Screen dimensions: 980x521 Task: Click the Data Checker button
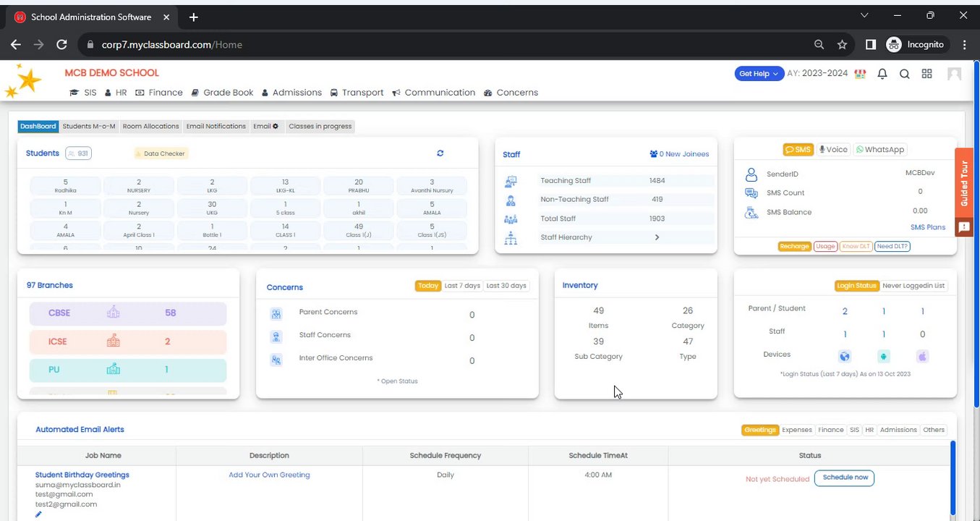(x=161, y=153)
